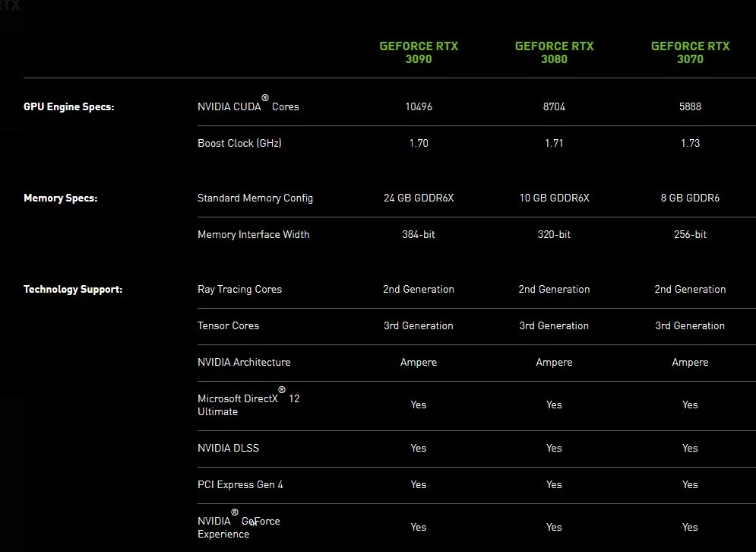756x552 pixels.
Task: Click the GeForce RTX 3070 column header
Action: pyautogui.click(x=690, y=52)
